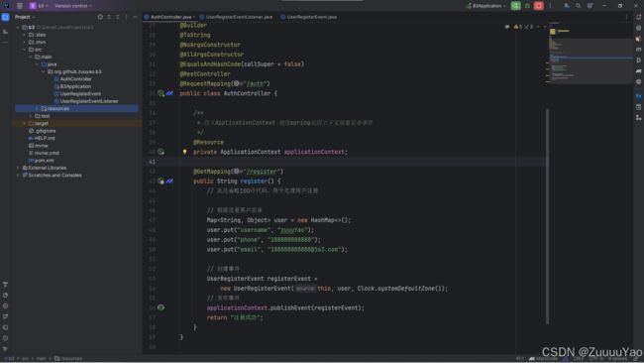Collapse the src folder
Screen dimensions: 644x363
(24, 50)
